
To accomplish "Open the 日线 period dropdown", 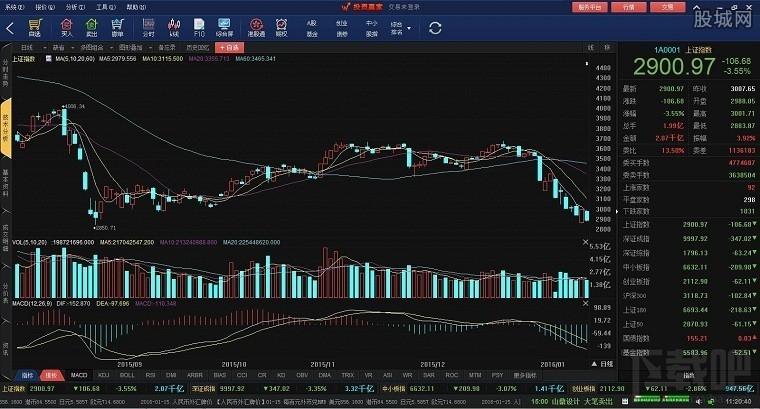I will click(33, 47).
